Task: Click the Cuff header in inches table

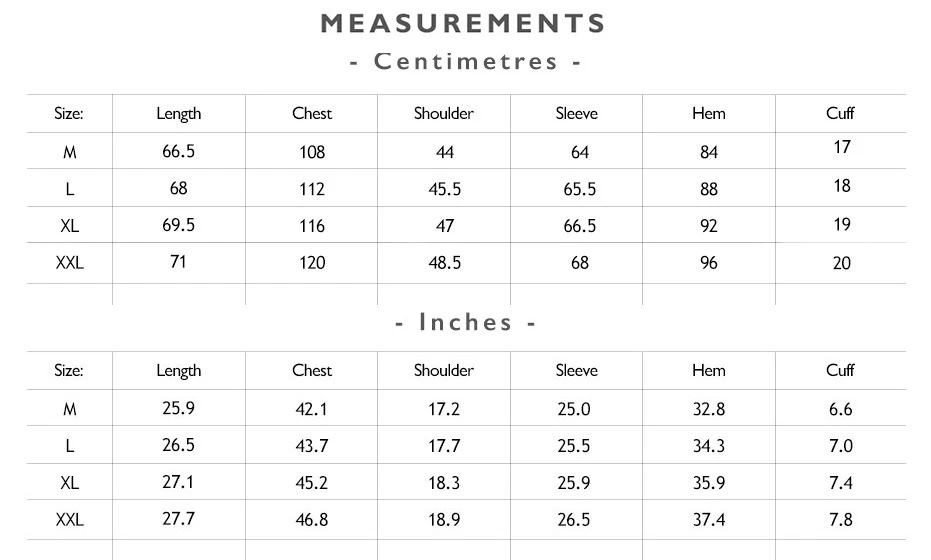Action: click(x=840, y=370)
